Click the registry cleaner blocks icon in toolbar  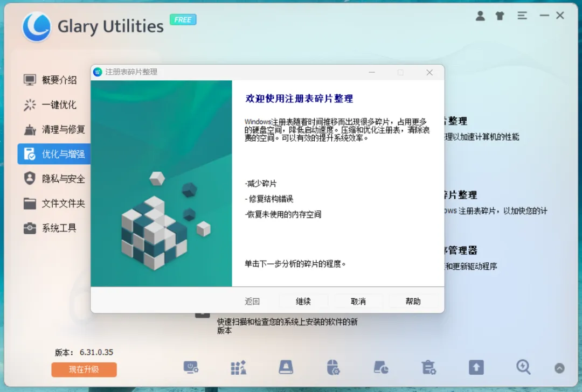pos(238,368)
